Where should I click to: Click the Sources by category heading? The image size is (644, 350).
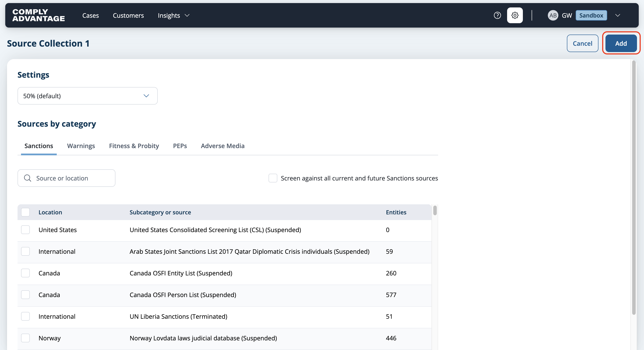click(x=57, y=124)
